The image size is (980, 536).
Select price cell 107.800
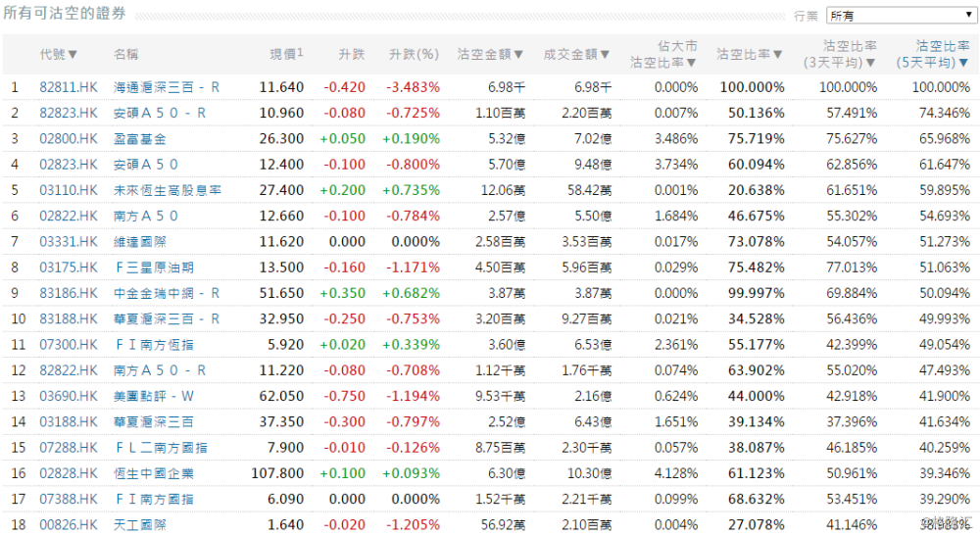pyautogui.click(x=277, y=473)
